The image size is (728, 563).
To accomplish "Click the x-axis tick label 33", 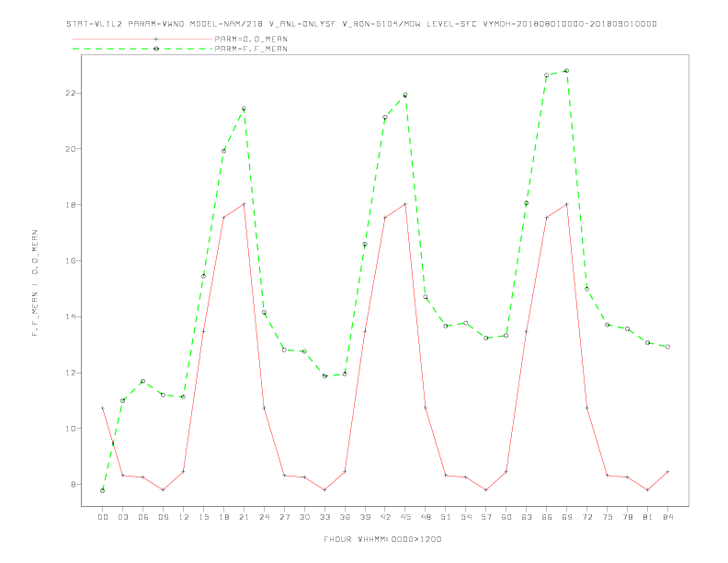I will tap(324, 517).
